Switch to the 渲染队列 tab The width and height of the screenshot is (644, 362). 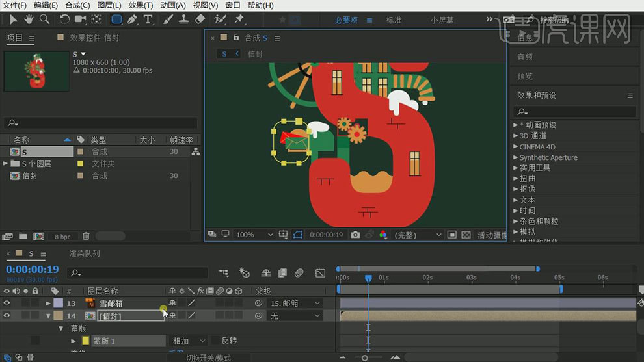click(85, 253)
